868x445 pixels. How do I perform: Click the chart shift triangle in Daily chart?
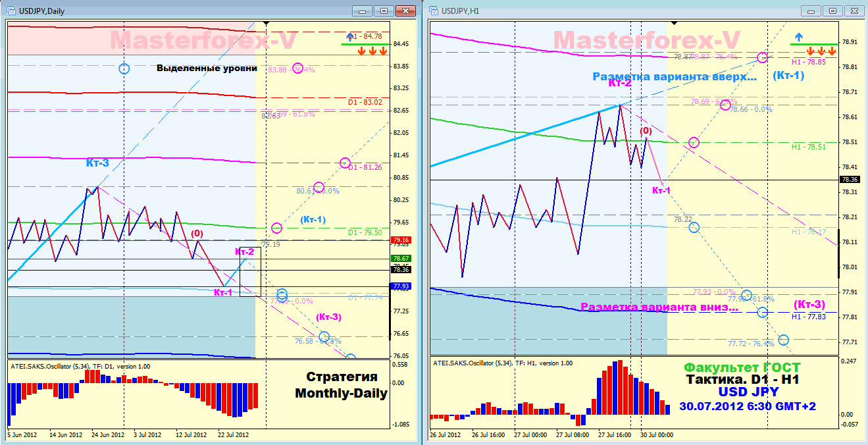(x=266, y=23)
